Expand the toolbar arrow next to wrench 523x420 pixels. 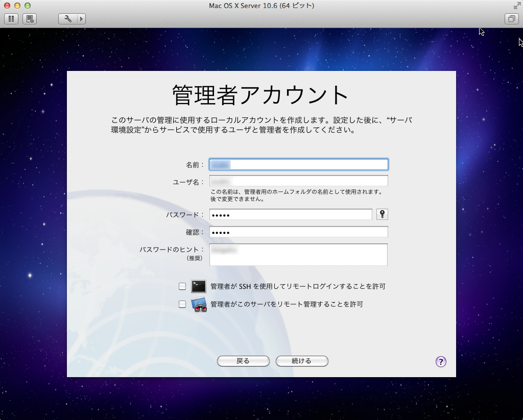(81, 19)
